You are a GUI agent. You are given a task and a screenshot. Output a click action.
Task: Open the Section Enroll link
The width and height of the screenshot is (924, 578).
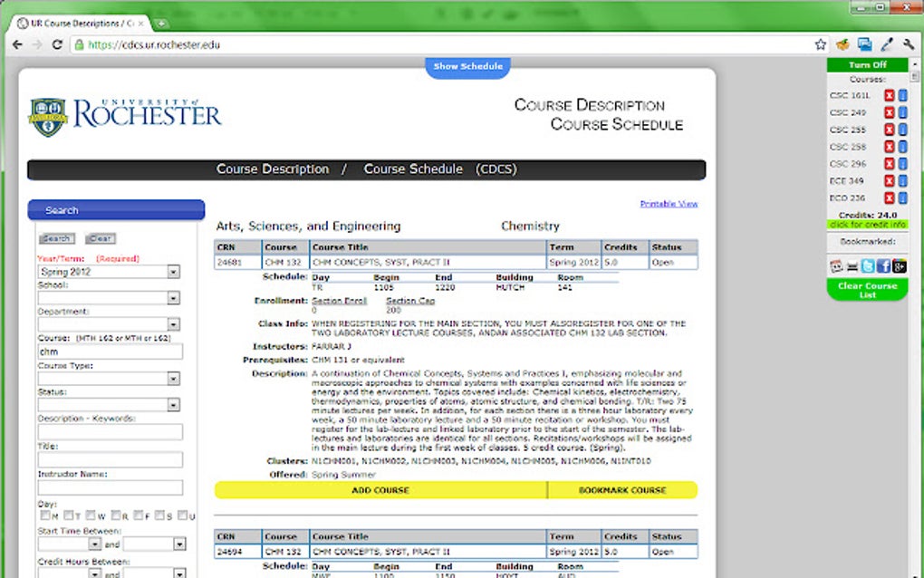pyautogui.click(x=339, y=301)
